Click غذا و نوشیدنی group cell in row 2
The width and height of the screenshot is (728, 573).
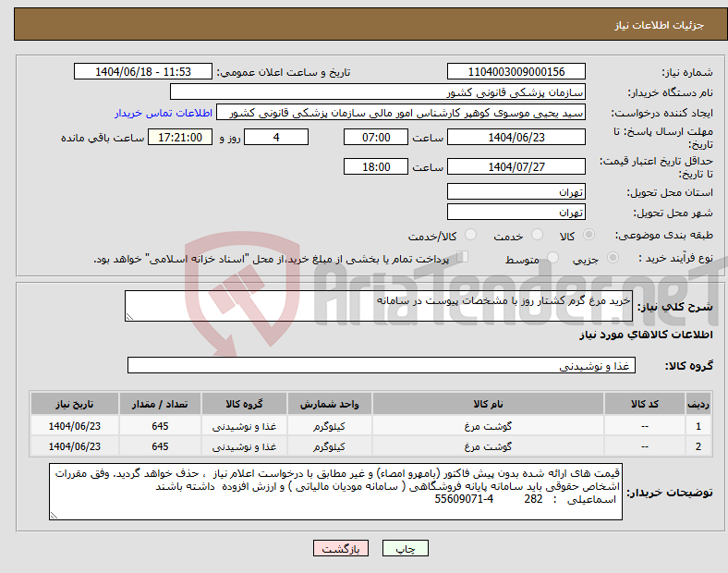coord(244,446)
